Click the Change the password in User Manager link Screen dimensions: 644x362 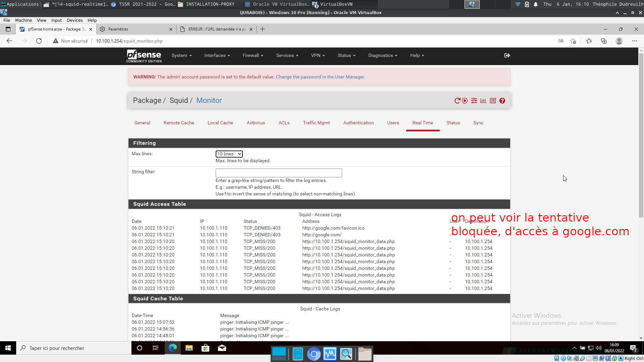coord(320,77)
